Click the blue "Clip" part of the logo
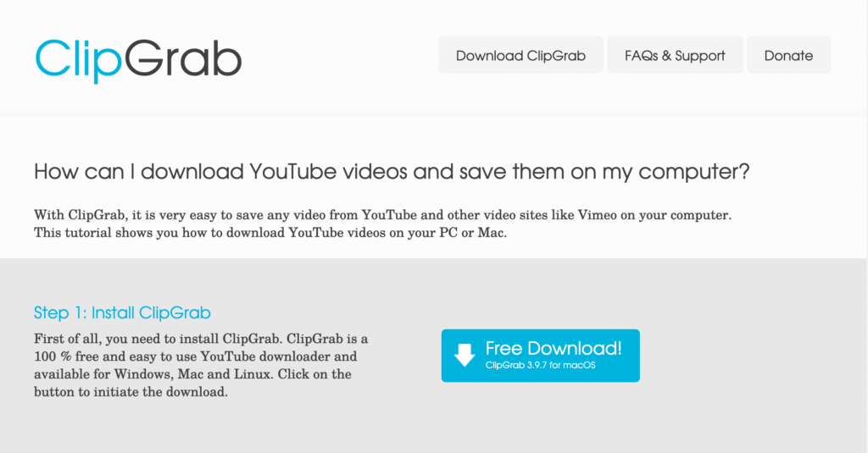This screenshot has height=453, width=868. 78,60
